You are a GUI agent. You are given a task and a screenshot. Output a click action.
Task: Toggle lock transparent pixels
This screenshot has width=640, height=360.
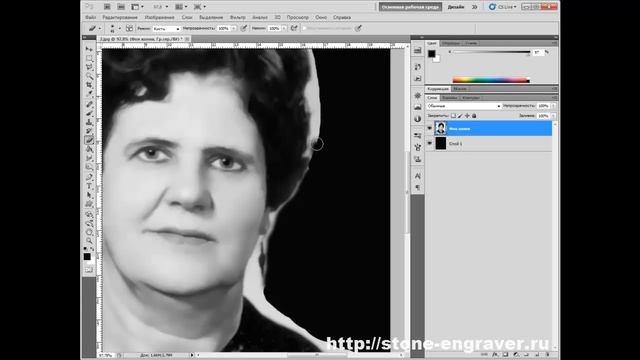(x=453, y=116)
